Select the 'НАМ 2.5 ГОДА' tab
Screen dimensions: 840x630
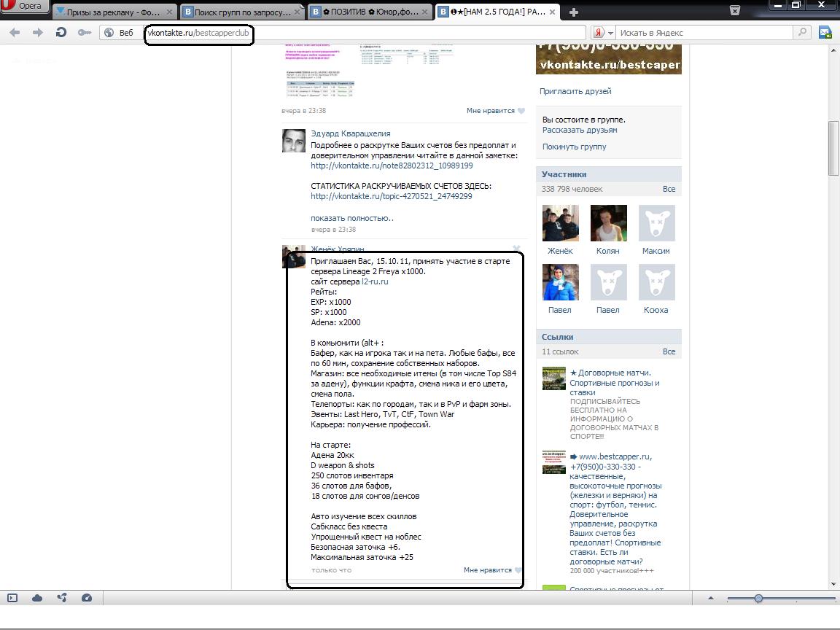pyautogui.click(x=498, y=12)
